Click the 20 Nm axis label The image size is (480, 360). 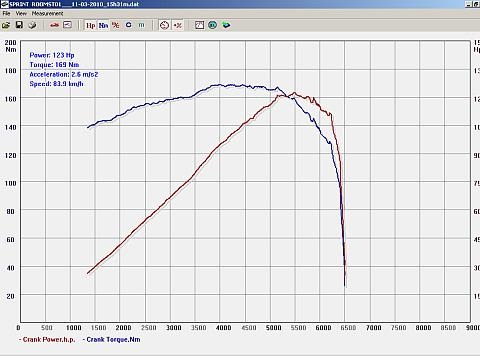pyautogui.click(x=10, y=296)
